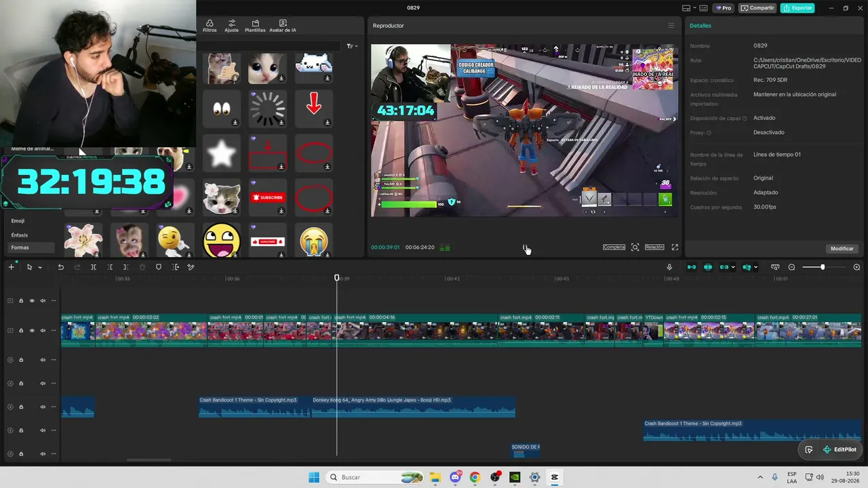This screenshot has width=868, height=488.
Task: Download the red down-arrow sticker
Action: [328, 123]
